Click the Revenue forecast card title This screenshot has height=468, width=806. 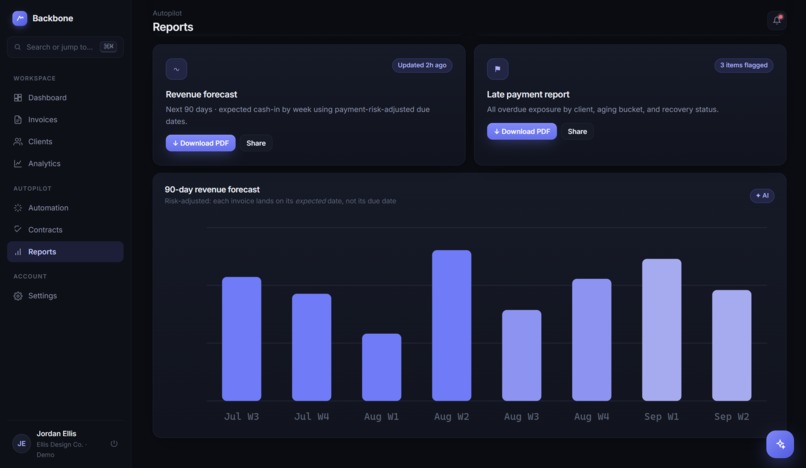click(202, 94)
